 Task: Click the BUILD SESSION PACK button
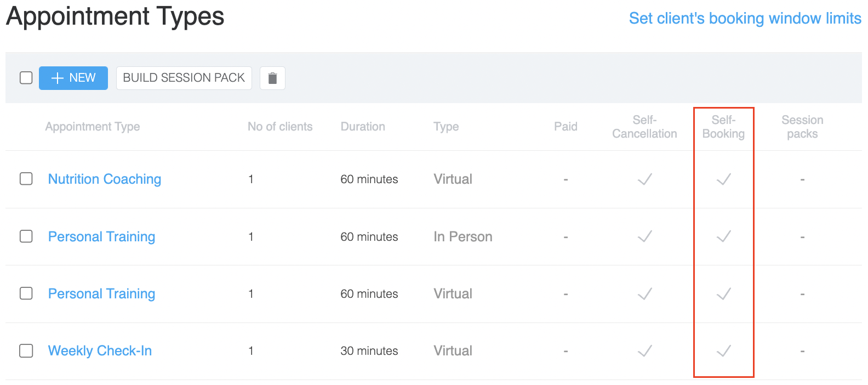[184, 78]
